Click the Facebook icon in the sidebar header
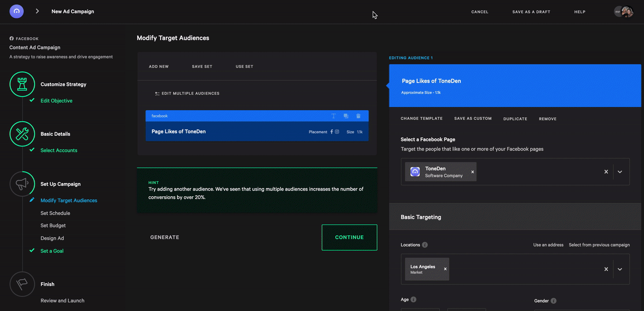Image resolution: width=644 pixels, height=311 pixels. pyautogui.click(x=12, y=39)
